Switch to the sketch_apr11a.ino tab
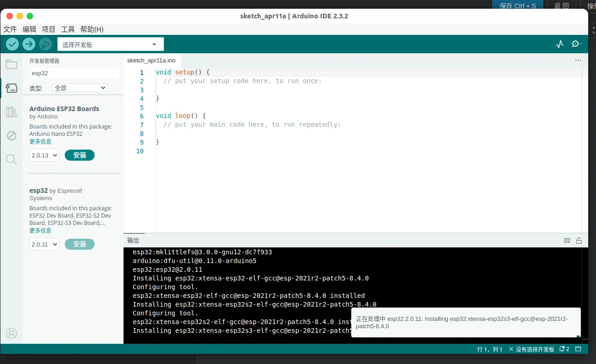Screen dimensions: 596x364 [x=151, y=61]
